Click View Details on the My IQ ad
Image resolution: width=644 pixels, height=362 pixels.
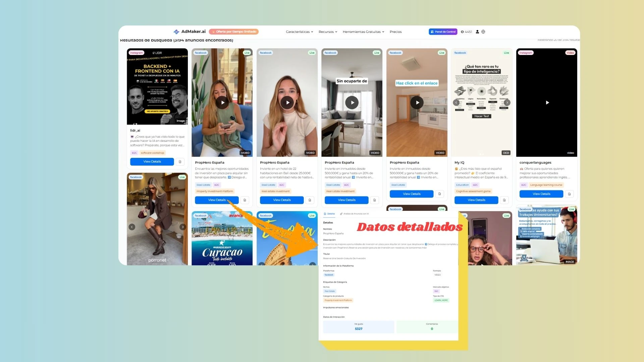point(476,200)
